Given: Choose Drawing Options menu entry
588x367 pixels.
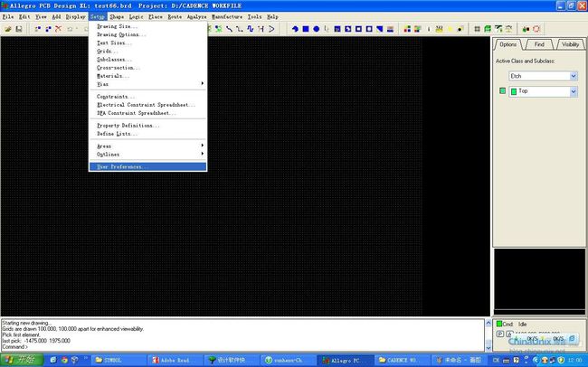Looking at the screenshot, I should pos(147,34).
